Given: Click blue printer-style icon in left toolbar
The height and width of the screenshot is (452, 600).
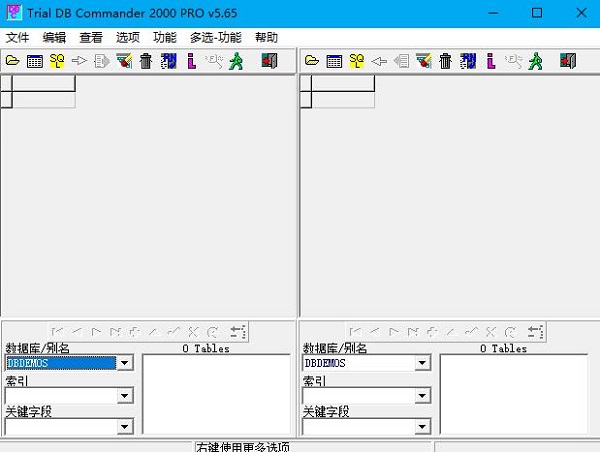Looking at the screenshot, I should (169, 61).
